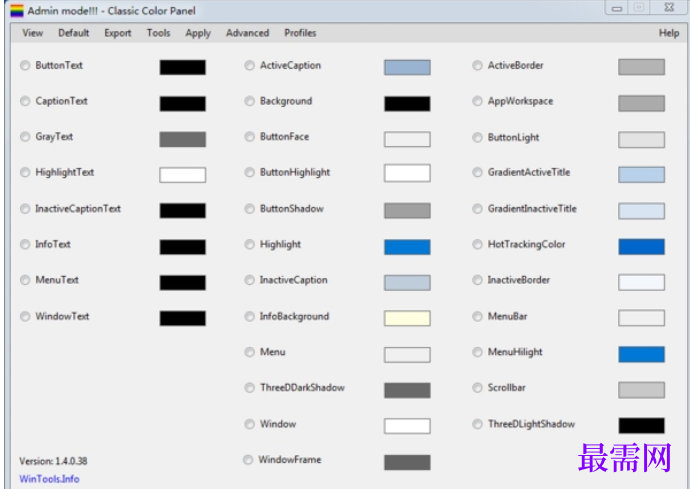Screen dimensions: 690x489
Task: Select the GradientInactiveTitle radio button
Action: tap(477, 209)
